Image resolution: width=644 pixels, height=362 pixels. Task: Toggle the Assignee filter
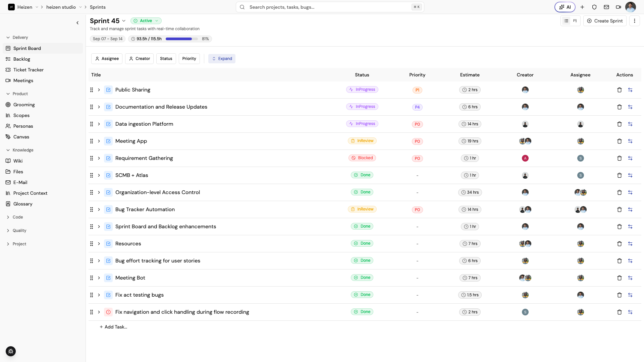tap(107, 59)
